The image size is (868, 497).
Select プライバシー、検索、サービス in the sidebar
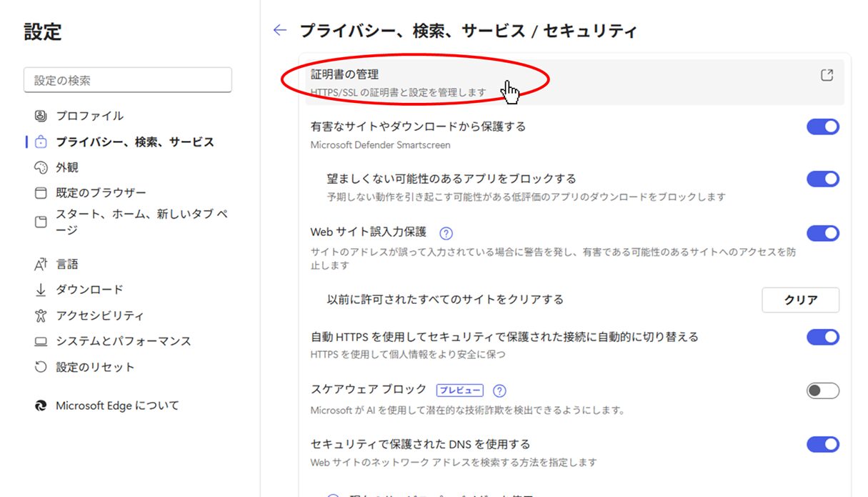tap(133, 142)
